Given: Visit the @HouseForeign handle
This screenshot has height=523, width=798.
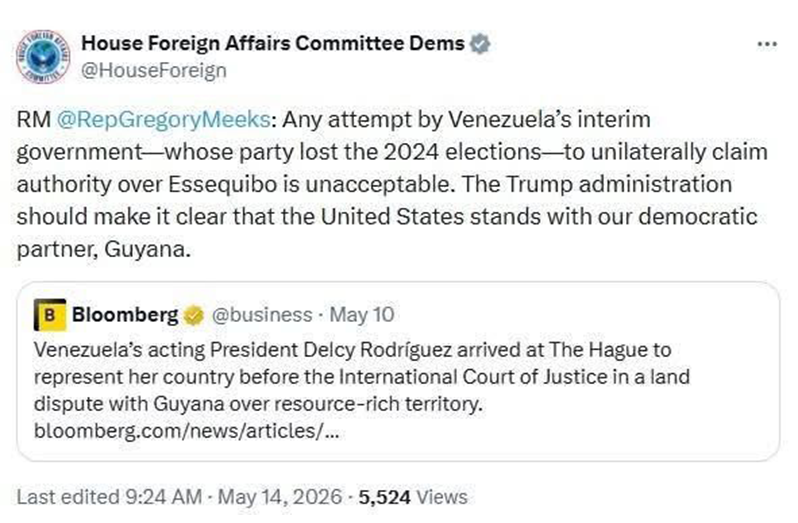Looking at the screenshot, I should point(154,70).
